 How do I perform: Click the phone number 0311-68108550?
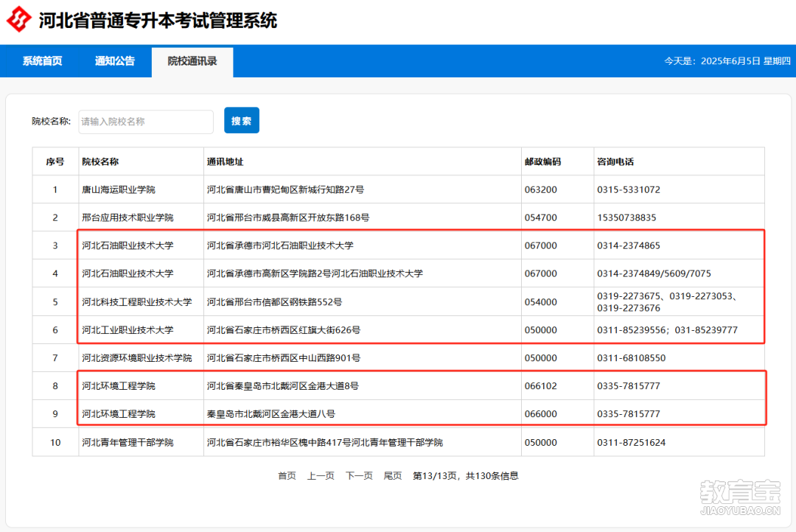631,357
